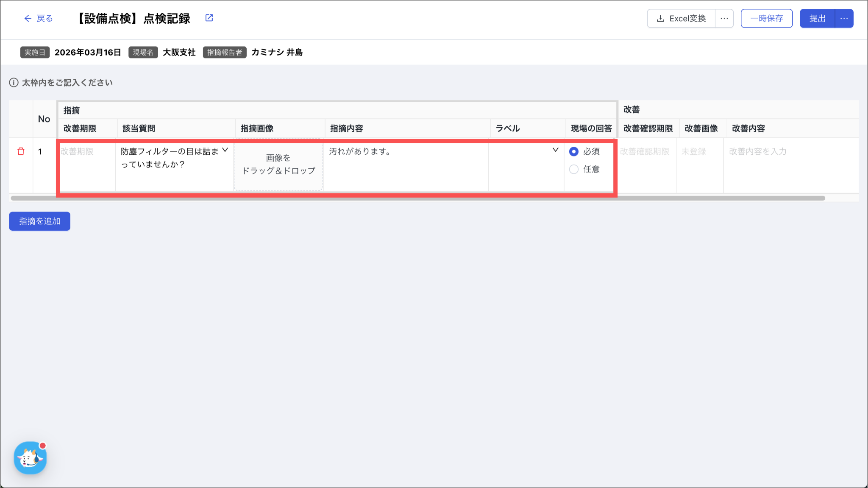The image size is (868, 488).
Task: Expand the 該当質問 dropdown
Action: pyautogui.click(x=225, y=150)
